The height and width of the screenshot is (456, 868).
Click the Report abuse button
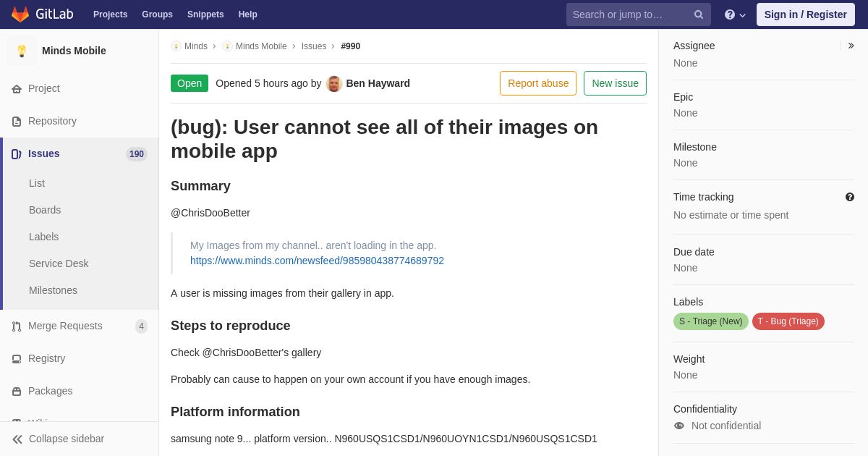(538, 83)
